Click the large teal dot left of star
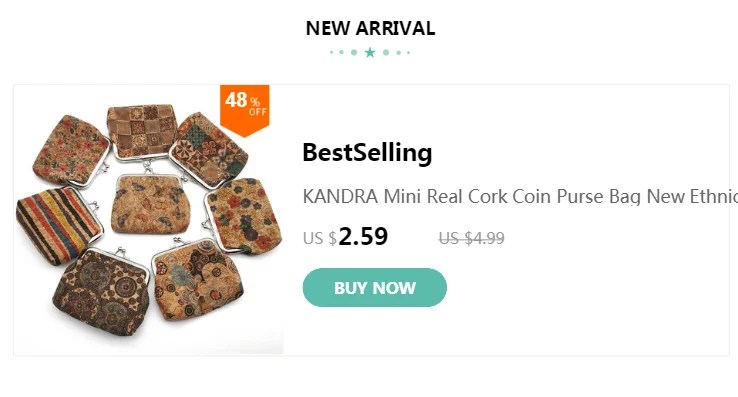Screen dimensions: 738x397 [354, 52]
